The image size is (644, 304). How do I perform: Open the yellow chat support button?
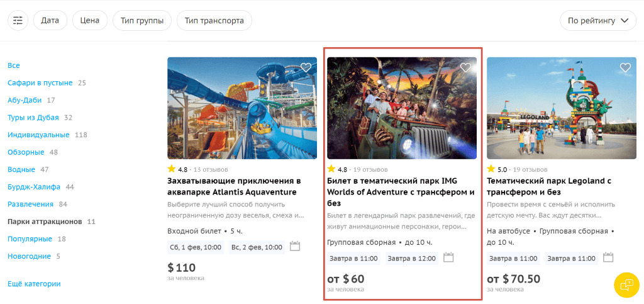point(627,284)
